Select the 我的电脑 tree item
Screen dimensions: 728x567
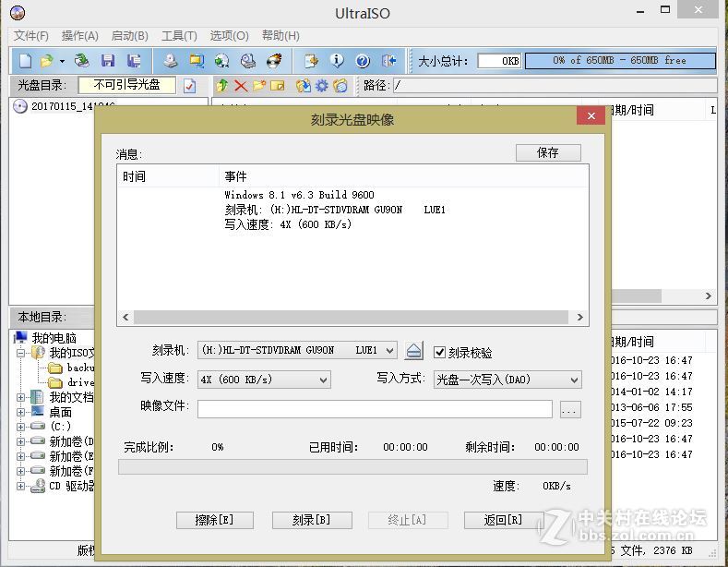54,338
